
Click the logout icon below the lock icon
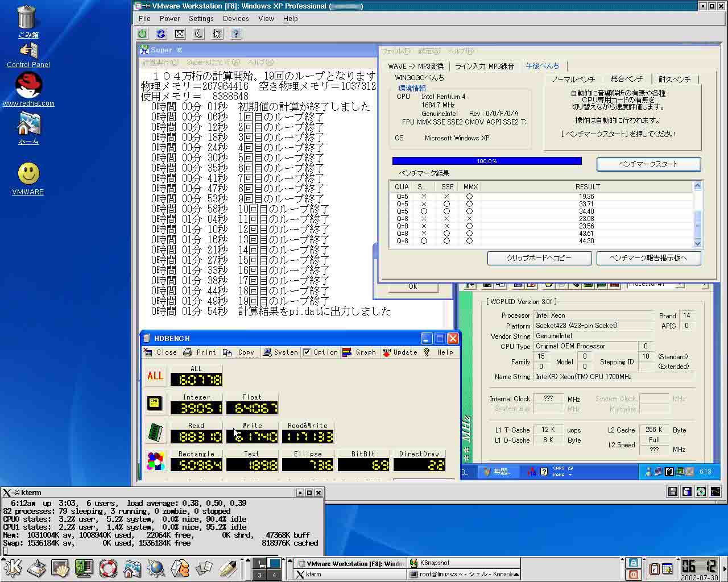pyautogui.click(x=633, y=574)
